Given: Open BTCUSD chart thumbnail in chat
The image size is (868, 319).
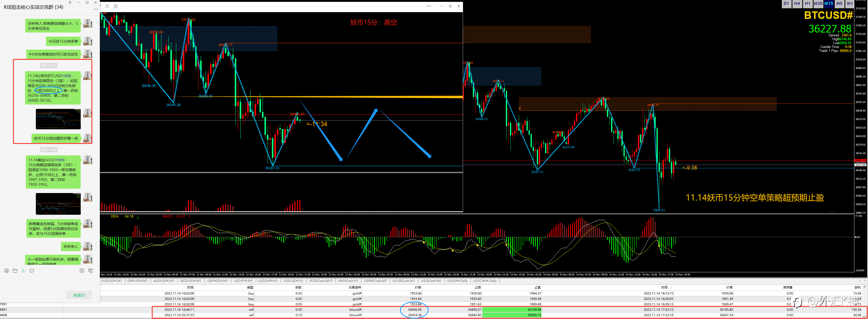Looking at the screenshot, I should pyautogui.click(x=58, y=119).
